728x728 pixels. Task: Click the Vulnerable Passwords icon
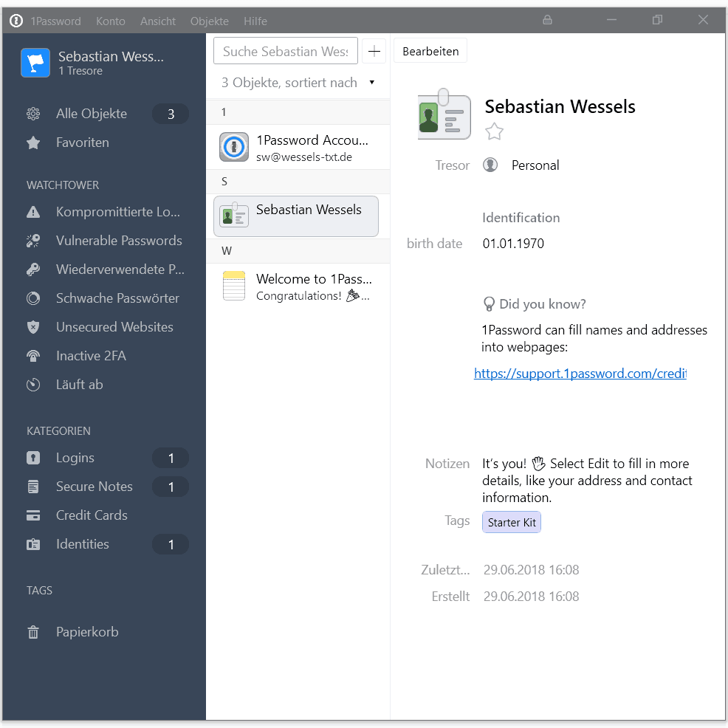click(33, 241)
